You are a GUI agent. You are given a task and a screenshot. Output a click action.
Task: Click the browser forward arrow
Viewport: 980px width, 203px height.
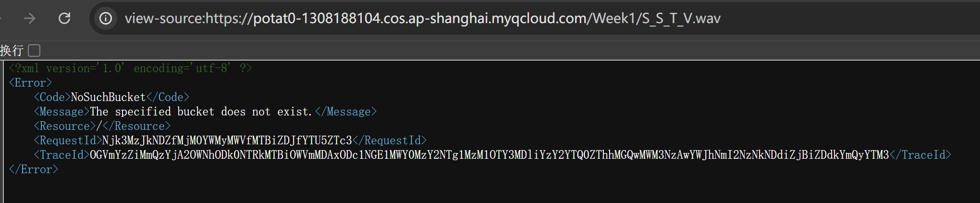click(x=30, y=18)
